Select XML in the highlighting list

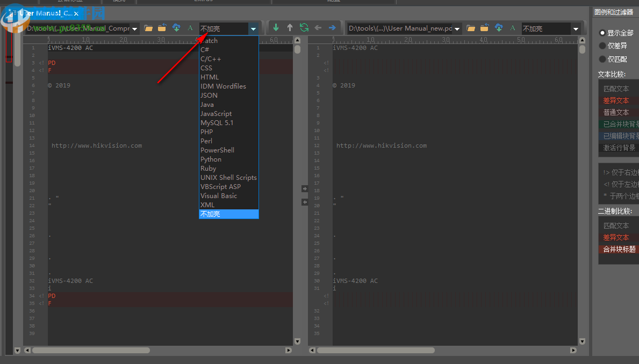[207, 205]
